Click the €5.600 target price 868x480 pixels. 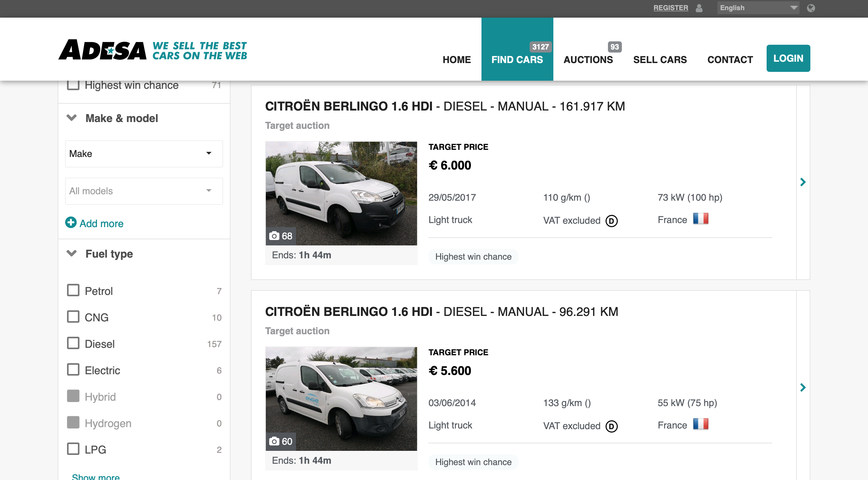(450, 371)
